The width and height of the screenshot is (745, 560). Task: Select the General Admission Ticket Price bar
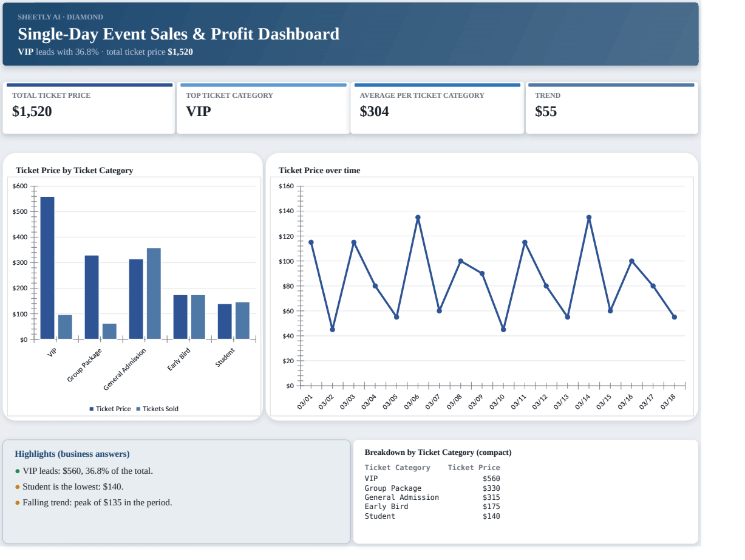136,299
